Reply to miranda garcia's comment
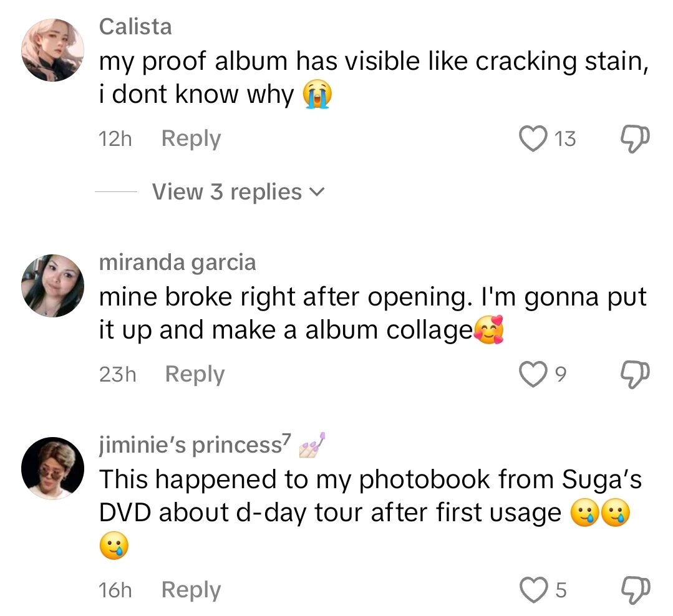The height and width of the screenshot is (616, 673). coord(194,373)
